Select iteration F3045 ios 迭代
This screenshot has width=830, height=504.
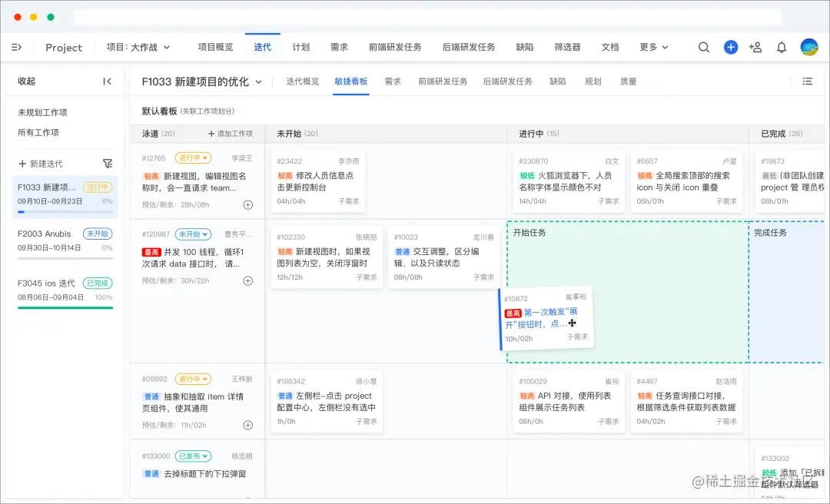pyautogui.click(x=65, y=293)
